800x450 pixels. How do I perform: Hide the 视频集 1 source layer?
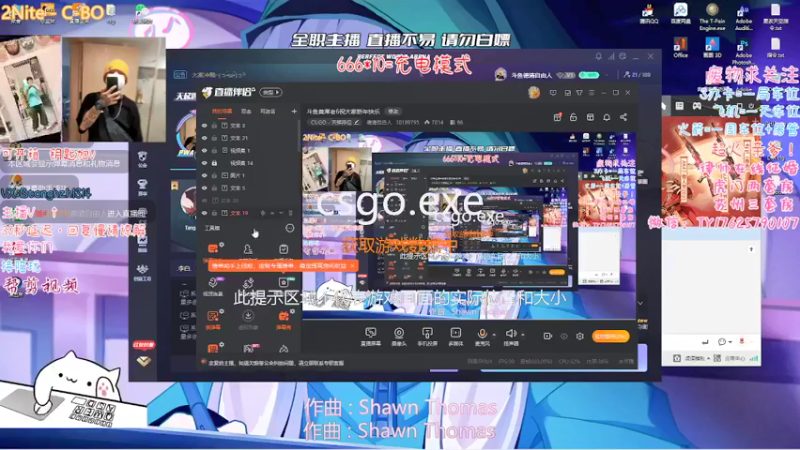coord(205,151)
